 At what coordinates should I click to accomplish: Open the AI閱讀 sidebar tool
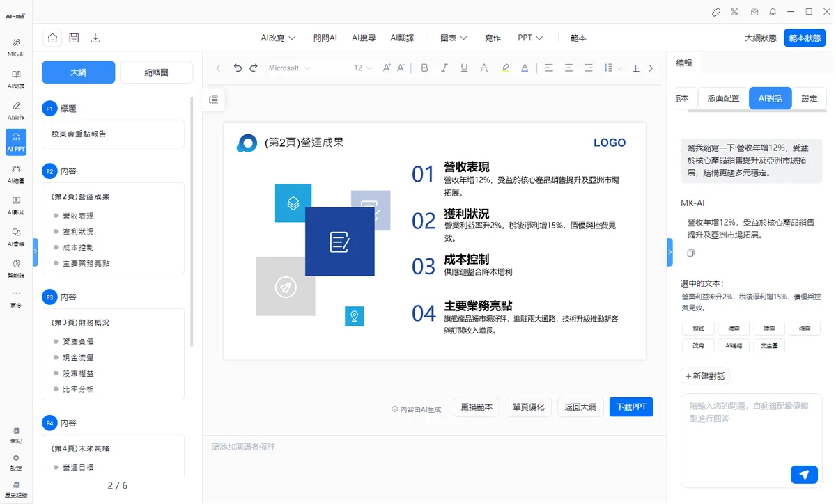[16, 79]
